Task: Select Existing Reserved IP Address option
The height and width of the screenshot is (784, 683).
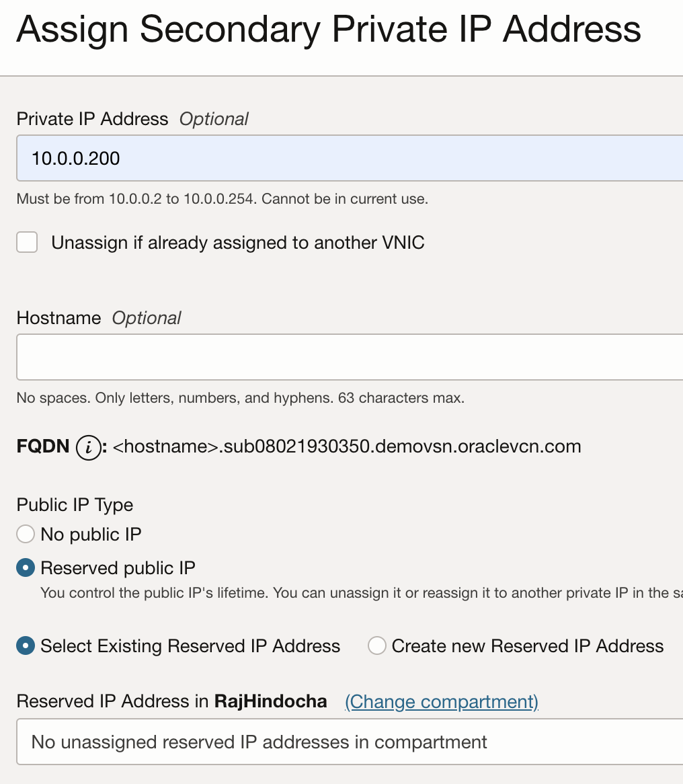Action: coord(26,646)
